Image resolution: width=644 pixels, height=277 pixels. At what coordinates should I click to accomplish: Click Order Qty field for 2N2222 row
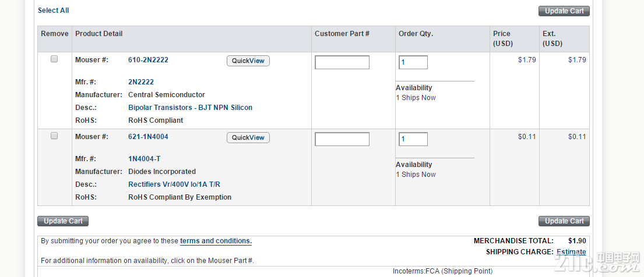click(x=413, y=62)
